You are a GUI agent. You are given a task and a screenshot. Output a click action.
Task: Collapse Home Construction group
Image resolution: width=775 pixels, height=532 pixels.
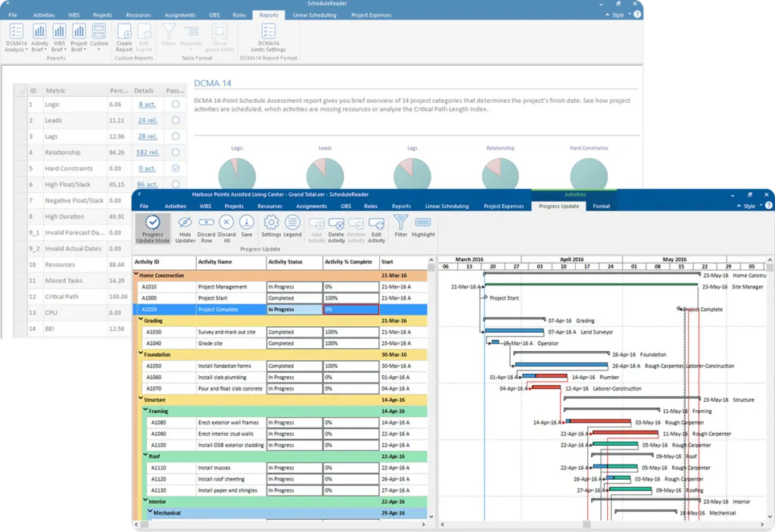(x=136, y=275)
